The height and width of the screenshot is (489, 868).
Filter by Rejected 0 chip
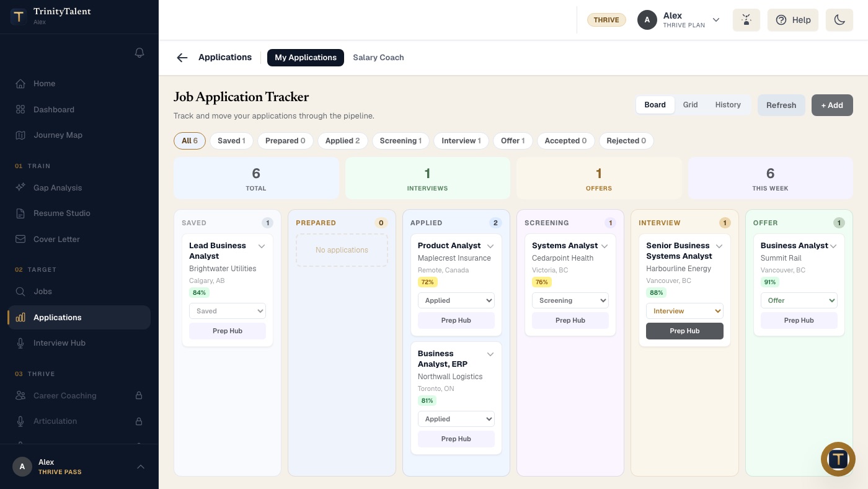tap(626, 141)
